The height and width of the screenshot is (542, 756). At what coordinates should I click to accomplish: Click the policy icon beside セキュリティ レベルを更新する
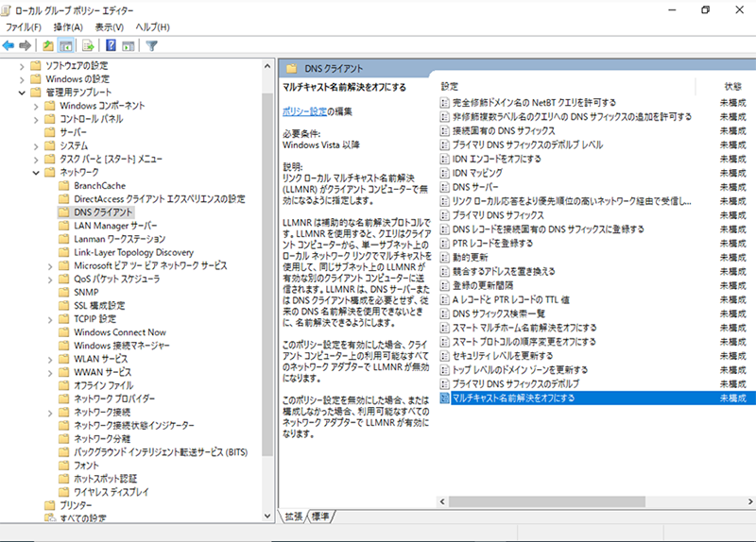445,356
